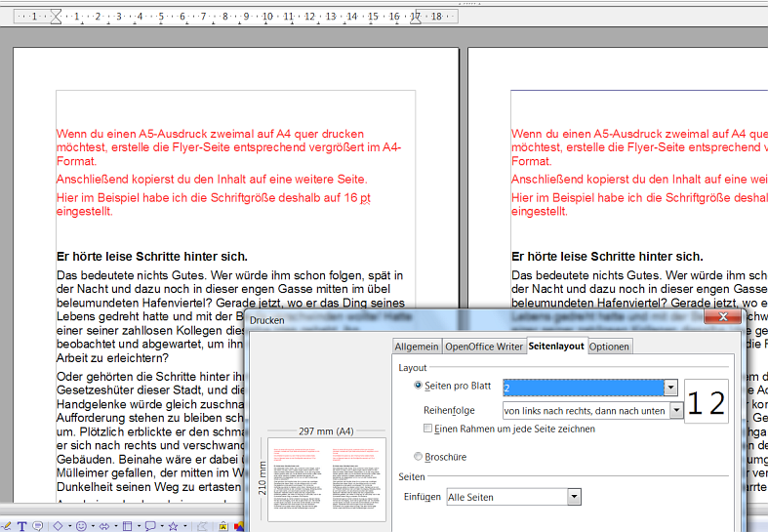Viewport: 768px width, 532px height.
Task: Click the insert from file picture icon
Action: [x=238, y=526]
